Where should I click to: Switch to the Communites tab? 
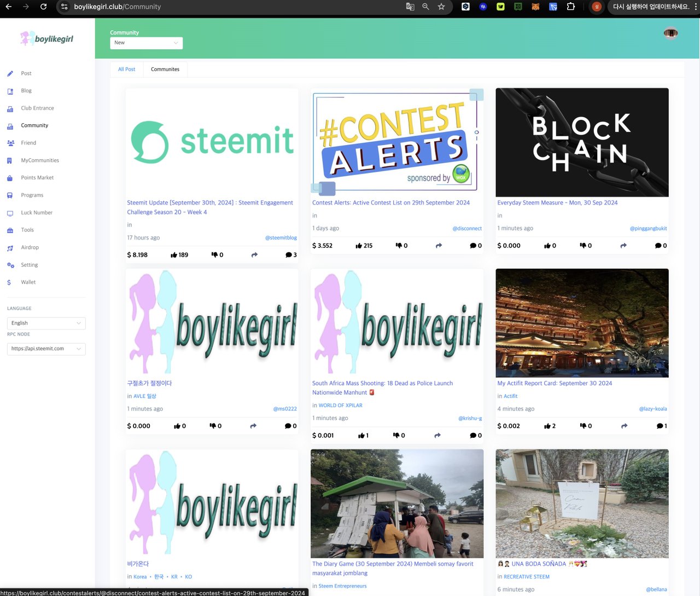[165, 70]
